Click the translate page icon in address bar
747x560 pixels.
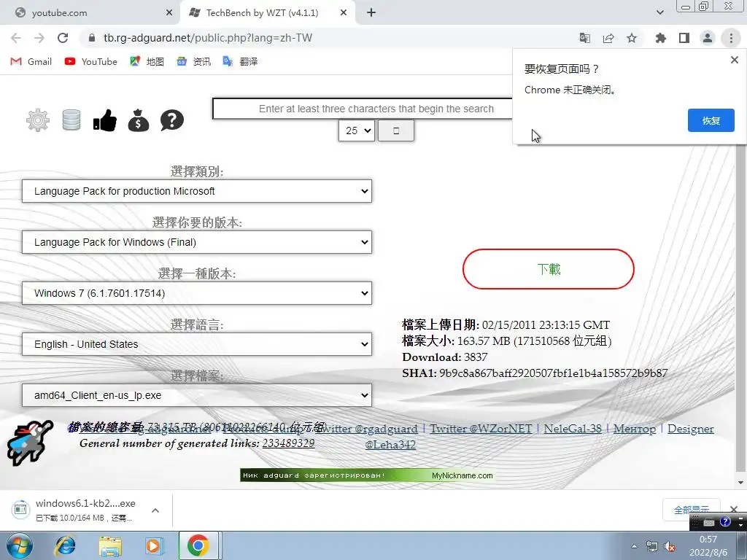point(585,38)
